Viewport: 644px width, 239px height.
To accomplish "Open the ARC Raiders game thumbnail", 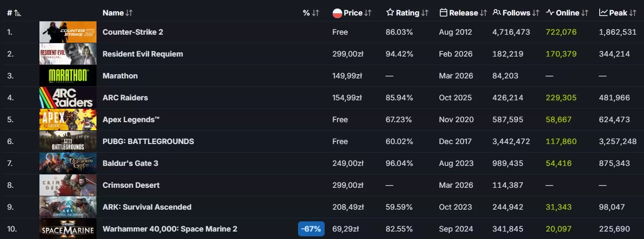I will (x=68, y=98).
